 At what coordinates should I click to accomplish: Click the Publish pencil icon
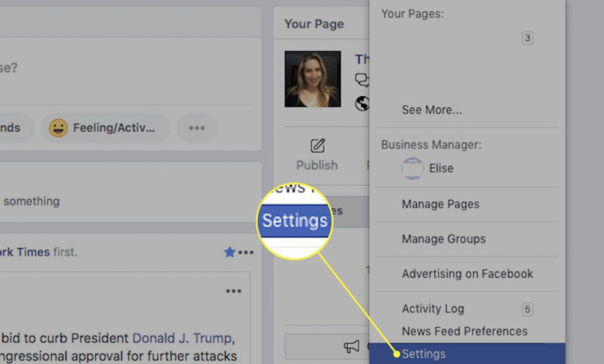[317, 146]
